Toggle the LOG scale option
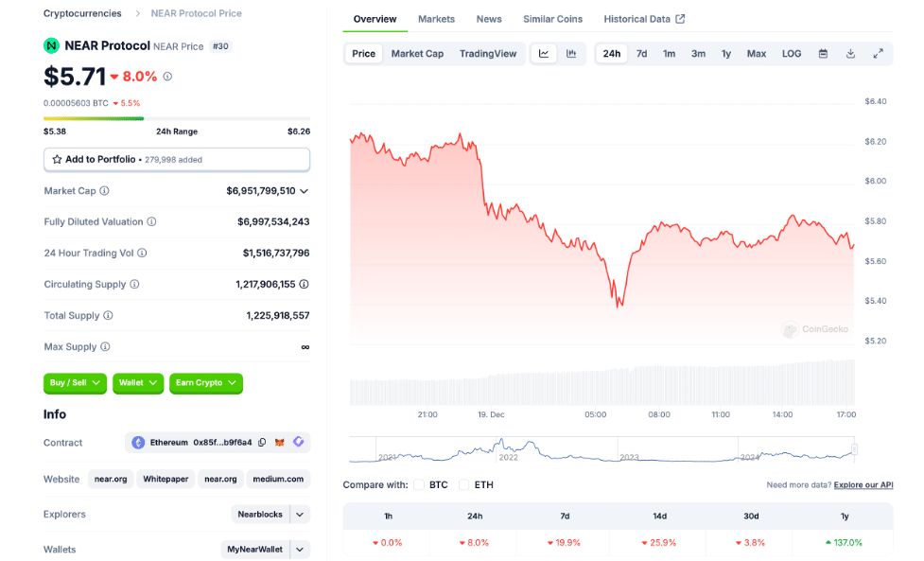This screenshot has height=561, width=924. click(792, 54)
